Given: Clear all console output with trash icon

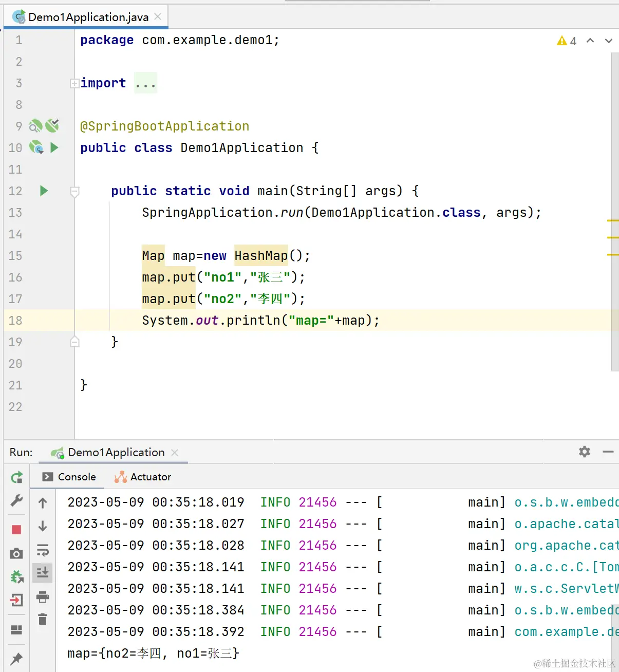Looking at the screenshot, I should [x=43, y=619].
